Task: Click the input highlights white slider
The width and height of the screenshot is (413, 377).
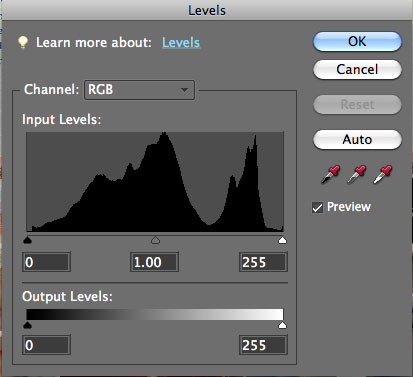Action: (x=282, y=240)
